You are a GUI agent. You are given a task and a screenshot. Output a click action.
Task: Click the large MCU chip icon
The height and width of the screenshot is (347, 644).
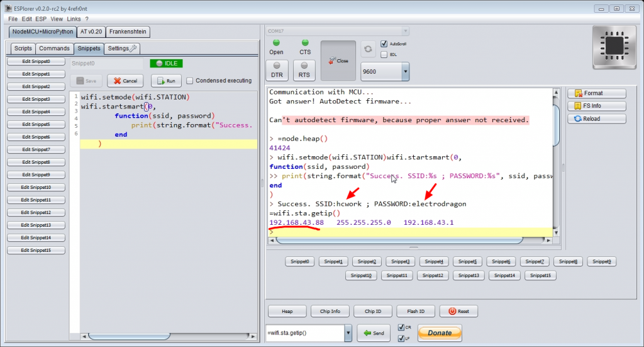(x=614, y=47)
